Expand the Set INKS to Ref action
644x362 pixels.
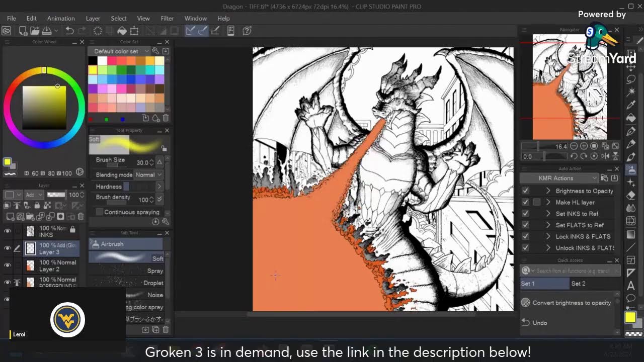[x=548, y=214]
